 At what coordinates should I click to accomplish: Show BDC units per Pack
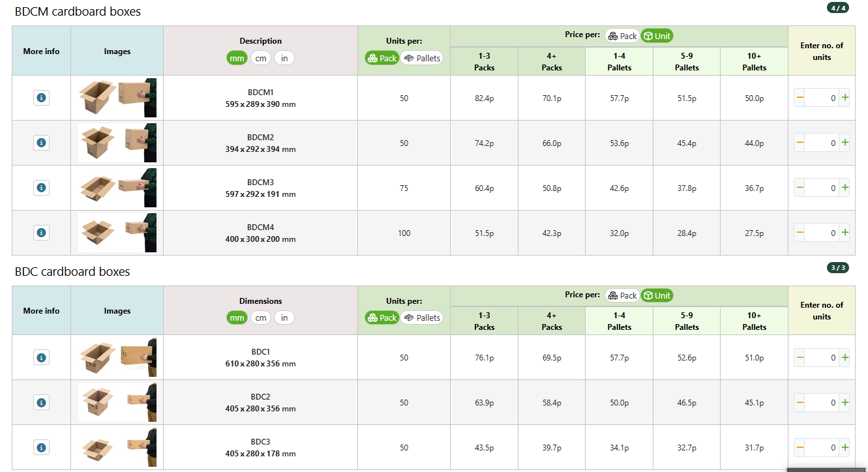pyautogui.click(x=382, y=317)
